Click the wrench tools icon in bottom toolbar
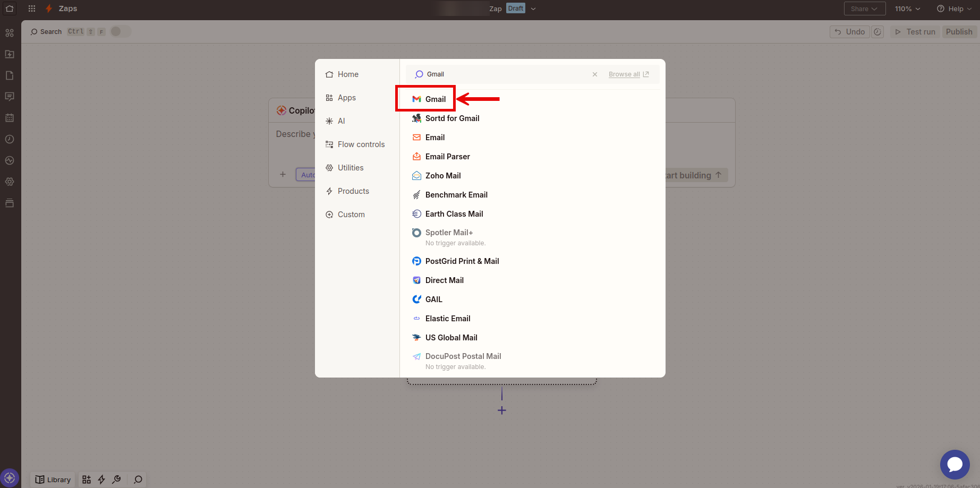Screen dimensions: 980x488 [x=116, y=480]
